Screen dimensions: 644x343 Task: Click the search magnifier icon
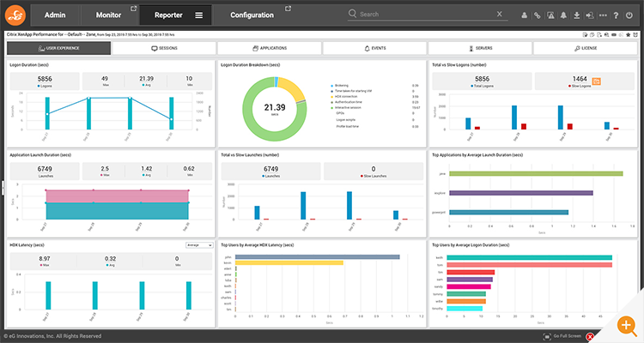pos(352,14)
